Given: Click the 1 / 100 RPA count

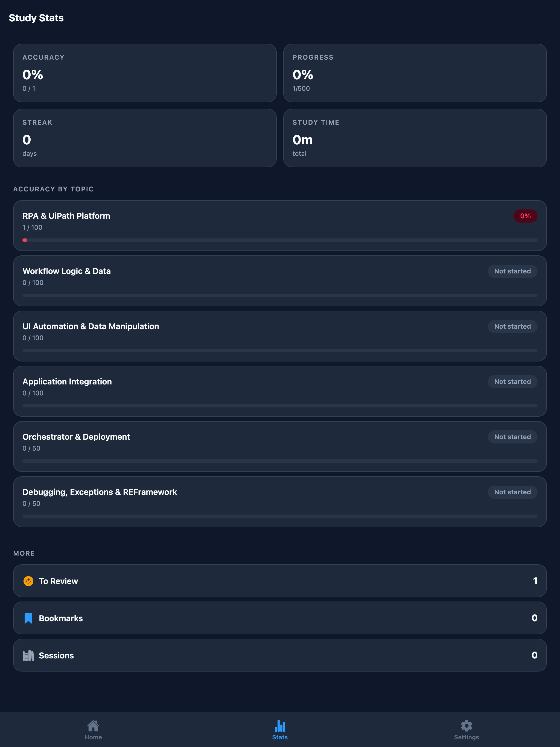Looking at the screenshot, I should pos(33,227).
